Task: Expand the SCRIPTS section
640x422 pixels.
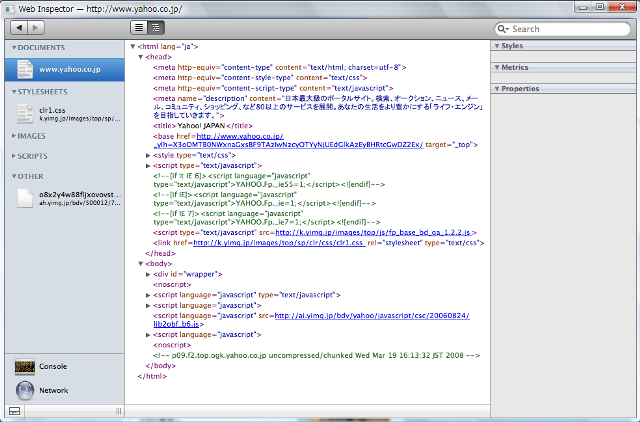Action: [14, 156]
